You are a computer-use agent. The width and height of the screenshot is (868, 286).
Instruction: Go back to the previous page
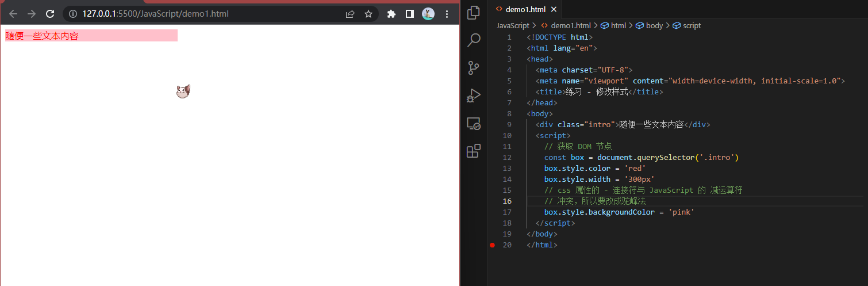point(13,14)
